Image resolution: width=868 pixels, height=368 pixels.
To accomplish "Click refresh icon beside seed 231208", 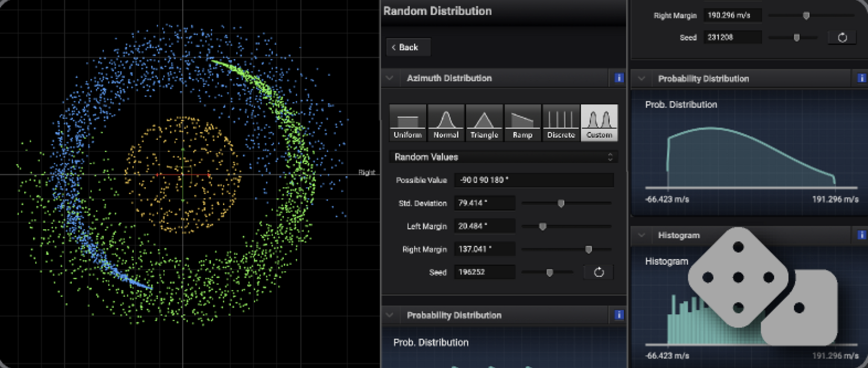I will (842, 37).
